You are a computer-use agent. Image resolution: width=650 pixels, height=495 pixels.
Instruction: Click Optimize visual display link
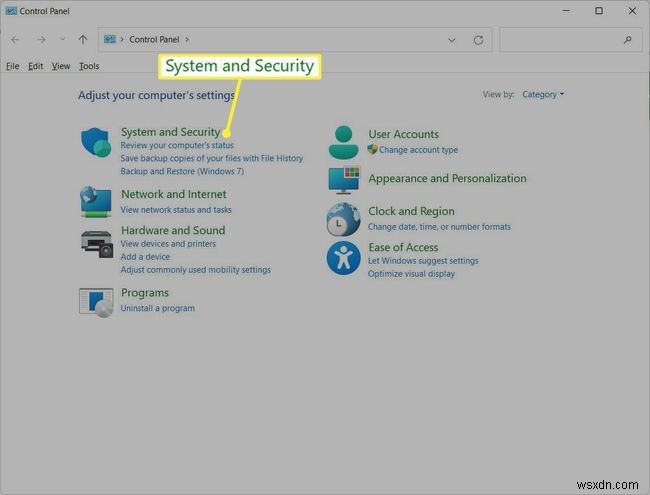click(411, 274)
